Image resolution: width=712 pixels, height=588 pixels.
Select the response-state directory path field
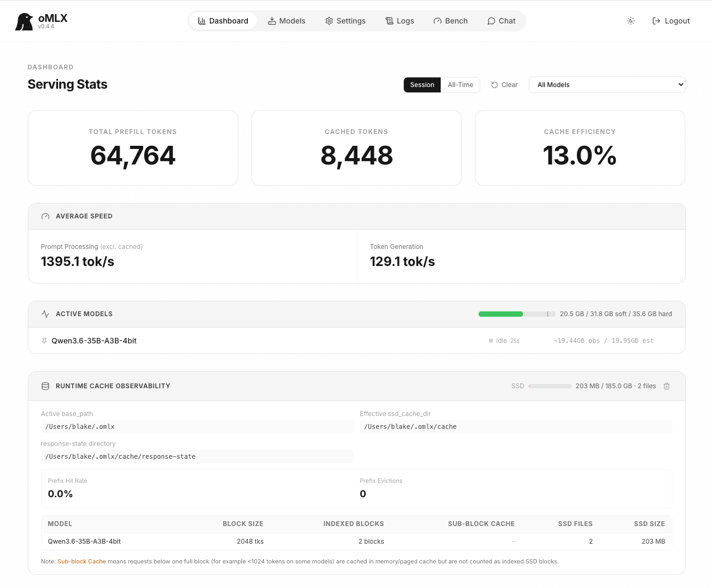tap(197, 457)
